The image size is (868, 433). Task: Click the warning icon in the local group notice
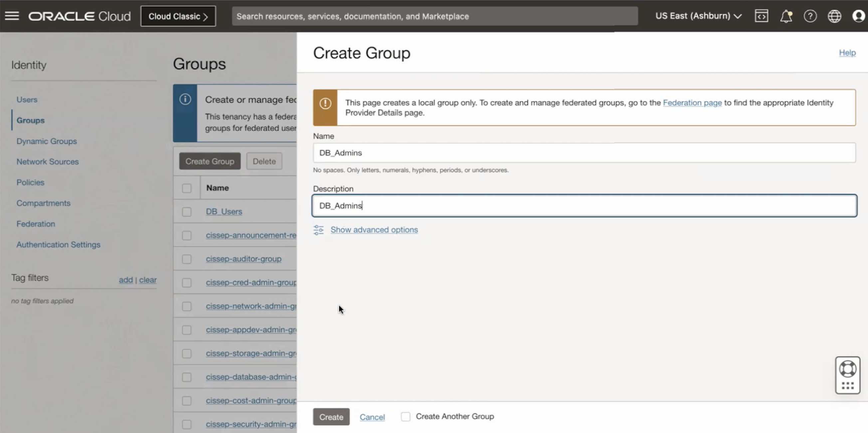tap(325, 104)
